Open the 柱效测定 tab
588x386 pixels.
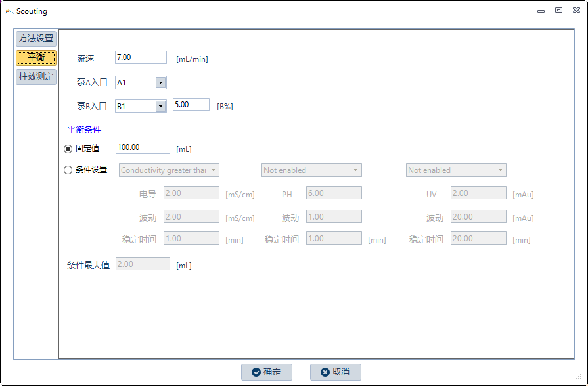(x=36, y=77)
